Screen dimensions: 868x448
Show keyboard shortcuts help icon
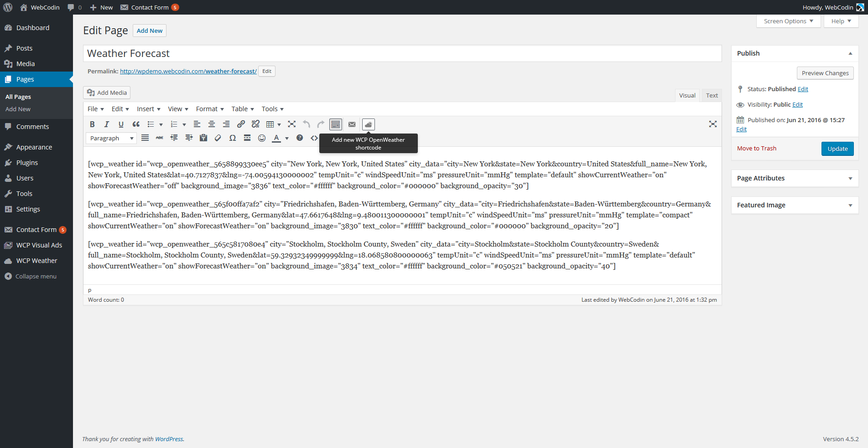[300, 138]
